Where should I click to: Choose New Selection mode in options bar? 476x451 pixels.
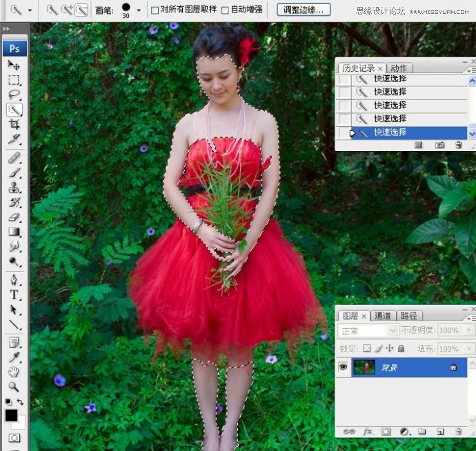tap(52, 10)
